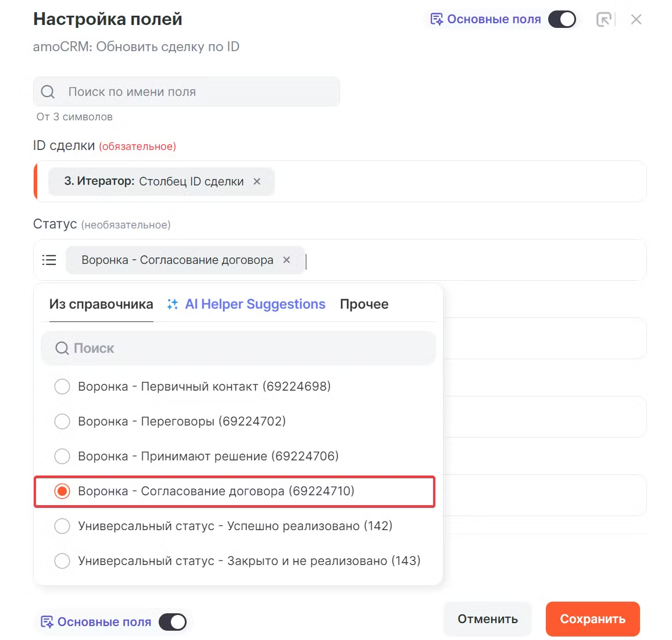The image size is (672, 640).
Task: Toggle the top Основные поля switch
Action: [x=562, y=20]
